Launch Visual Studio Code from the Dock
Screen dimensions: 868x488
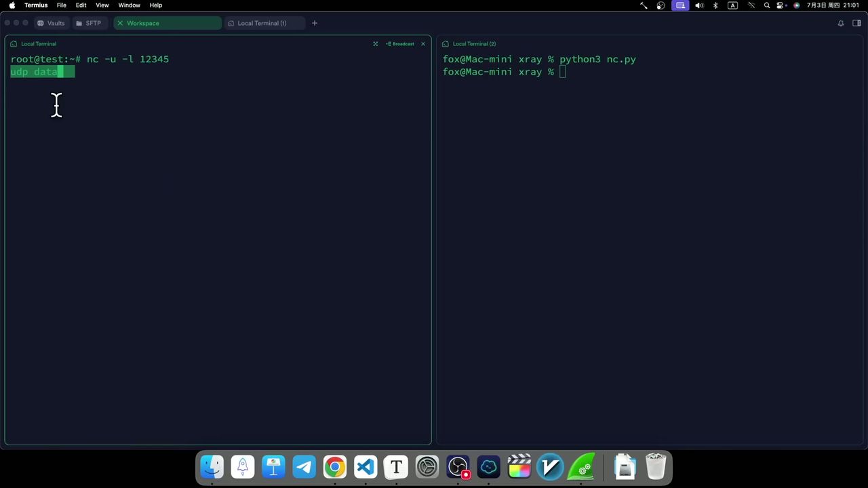pos(366,467)
